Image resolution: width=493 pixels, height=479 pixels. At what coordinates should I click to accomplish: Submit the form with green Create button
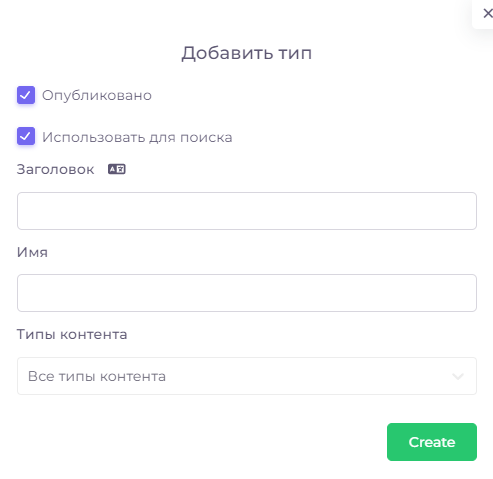(432, 442)
